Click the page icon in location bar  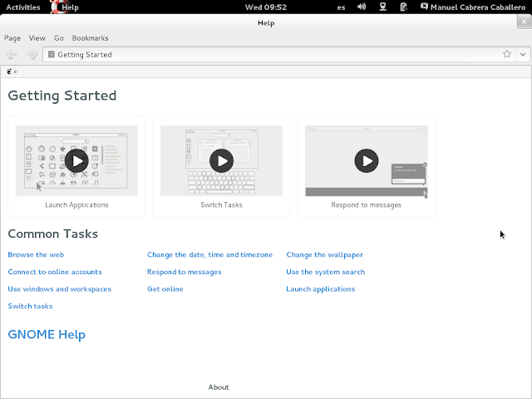52,54
